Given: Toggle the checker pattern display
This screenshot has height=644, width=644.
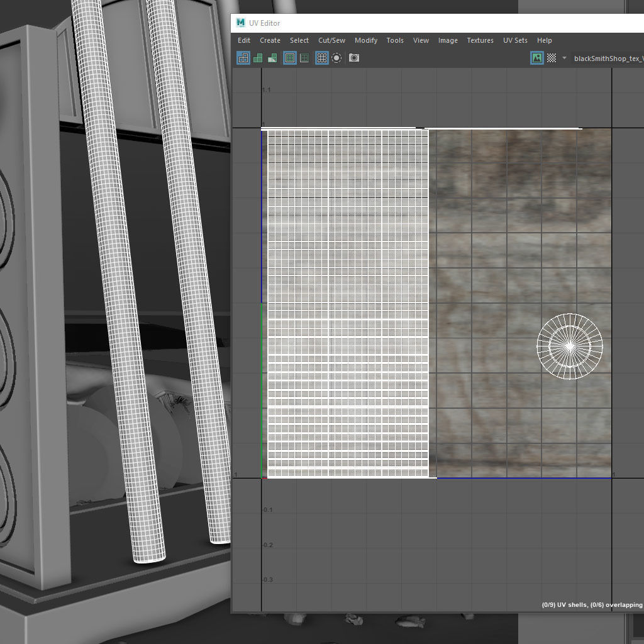Looking at the screenshot, I should click(x=552, y=58).
